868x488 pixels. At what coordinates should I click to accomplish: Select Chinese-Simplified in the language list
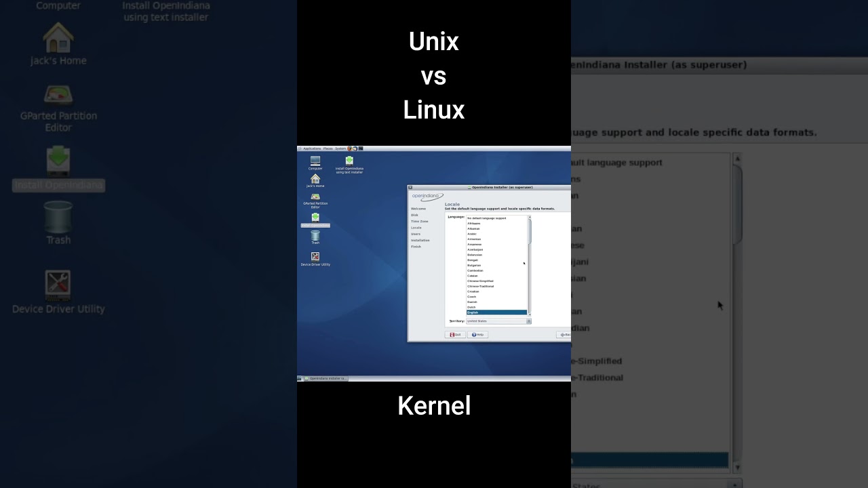(496, 281)
